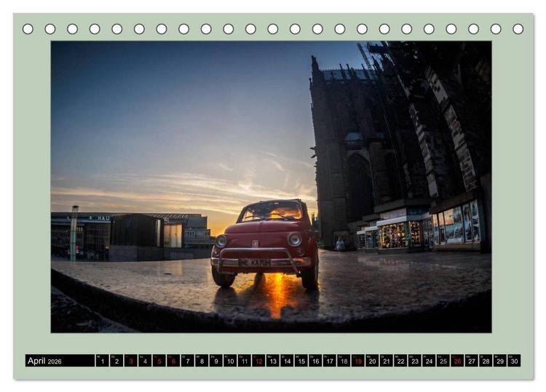The width and height of the screenshot is (546, 392).
Task: Select day 7 in the date strip
Action: tap(188, 360)
